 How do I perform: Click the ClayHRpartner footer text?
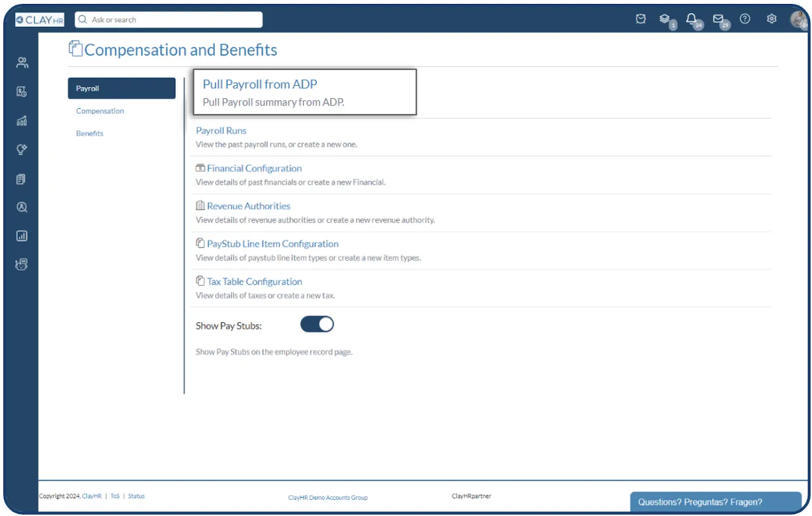471,496
